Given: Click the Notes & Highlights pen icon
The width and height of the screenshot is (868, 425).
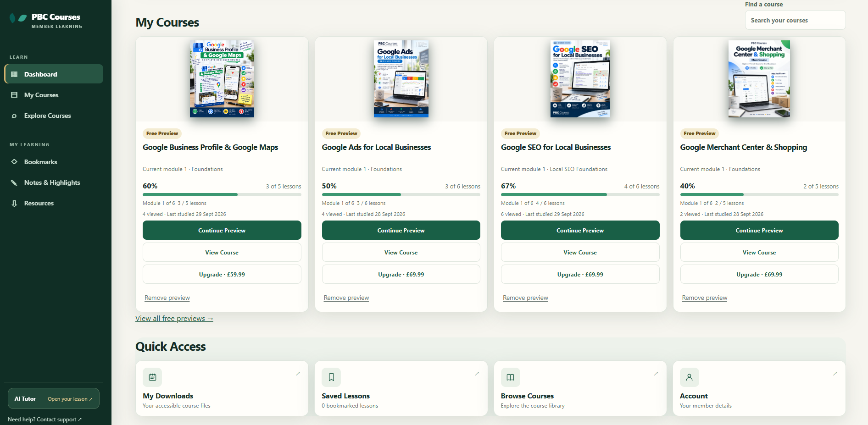Looking at the screenshot, I should (x=14, y=182).
